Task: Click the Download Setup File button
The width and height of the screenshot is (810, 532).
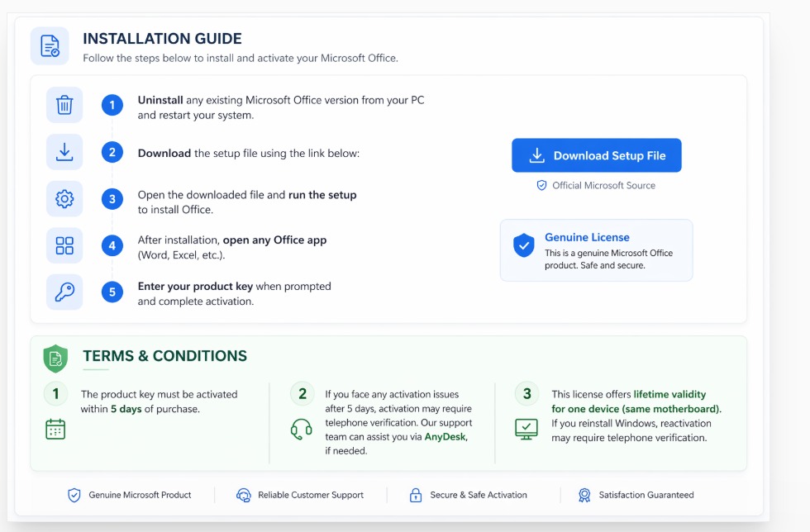Action: coord(596,155)
